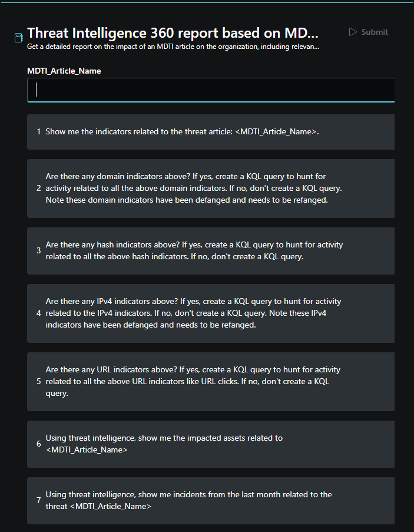Viewport: 414px width, 532px height.
Task: Click step number 2 beside domain prompt
Action: pyautogui.click(x=39, y=189)
